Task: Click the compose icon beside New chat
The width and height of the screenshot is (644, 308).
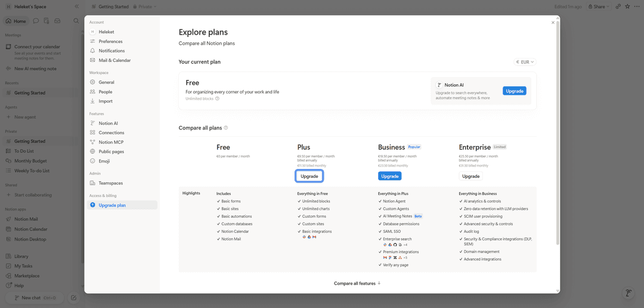Action: coord(73,298)
